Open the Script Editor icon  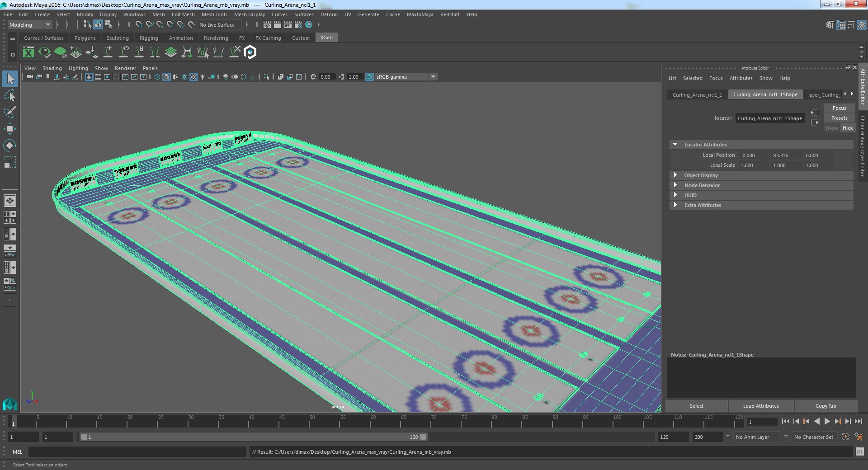tap(860, 451)
